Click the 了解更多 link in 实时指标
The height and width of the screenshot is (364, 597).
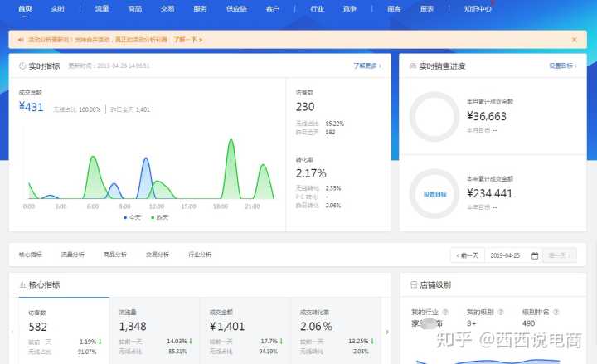coord(366,65)
